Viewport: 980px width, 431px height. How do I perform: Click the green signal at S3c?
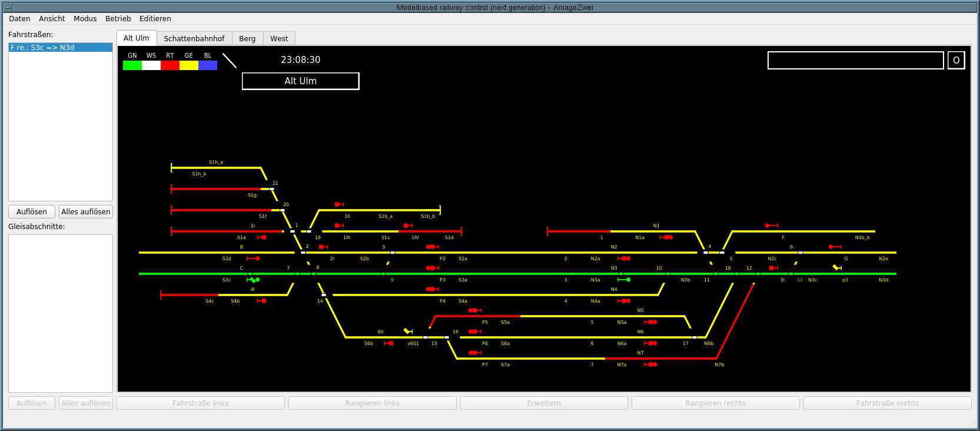click(x=253, y=280)
